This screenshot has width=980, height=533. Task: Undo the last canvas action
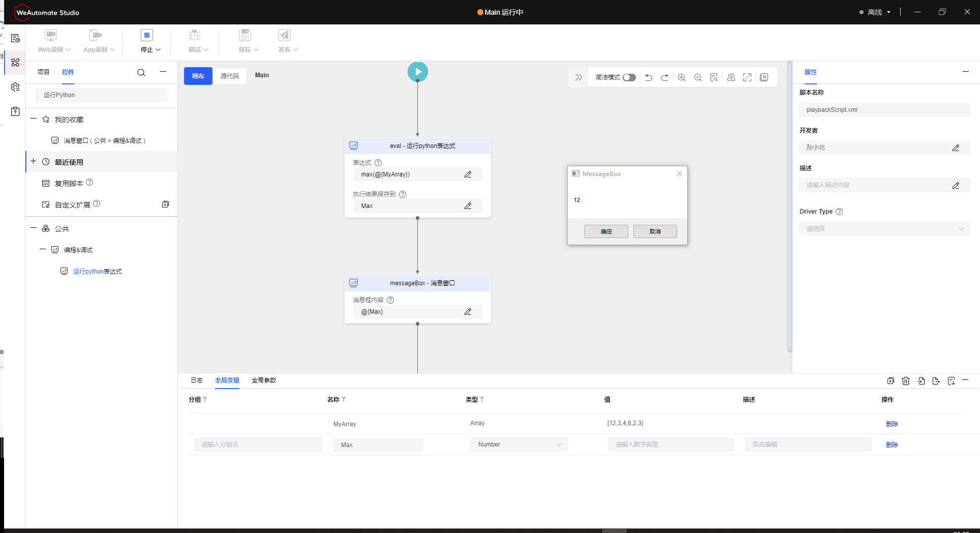649,77
